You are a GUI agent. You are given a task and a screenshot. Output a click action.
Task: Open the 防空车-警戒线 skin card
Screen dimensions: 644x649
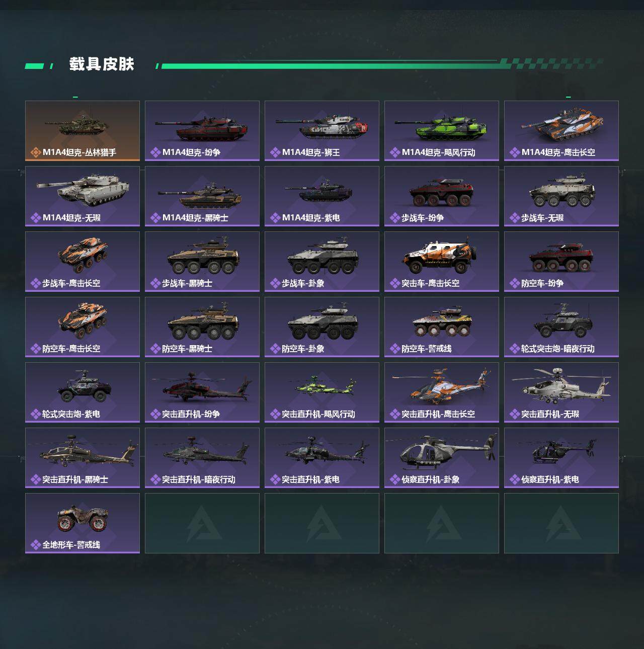pyautogui.click(x=442, y=327)
